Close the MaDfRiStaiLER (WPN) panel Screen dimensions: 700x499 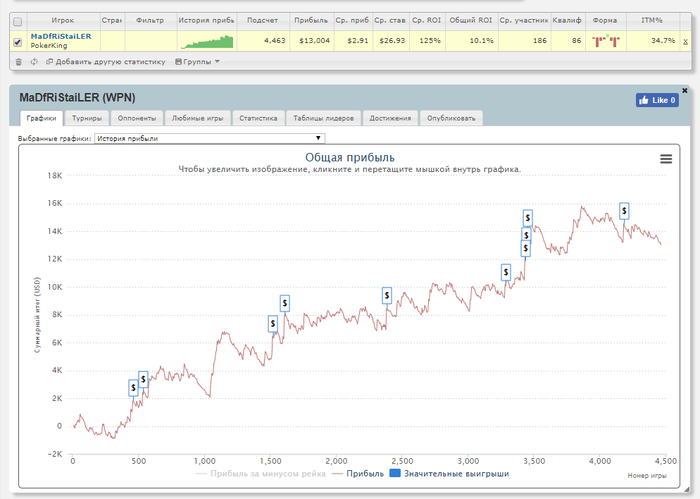coord(685,91)
